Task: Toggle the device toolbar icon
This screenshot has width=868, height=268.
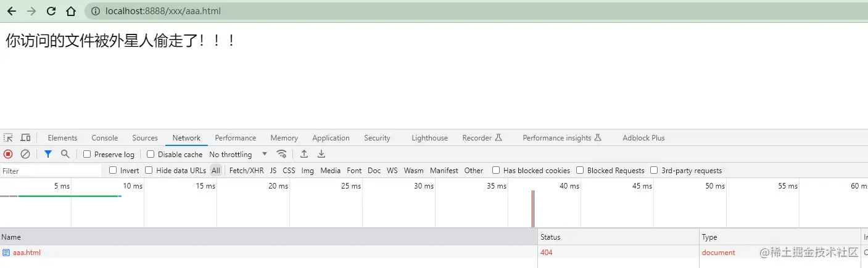Action: click(25, 138)
